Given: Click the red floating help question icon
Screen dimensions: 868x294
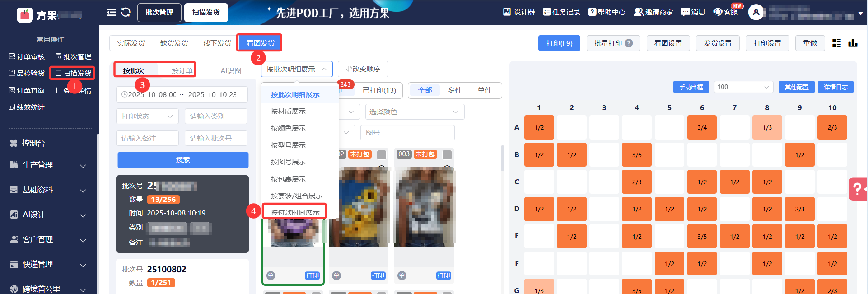Looking at the screenshot, I should 858,189.
